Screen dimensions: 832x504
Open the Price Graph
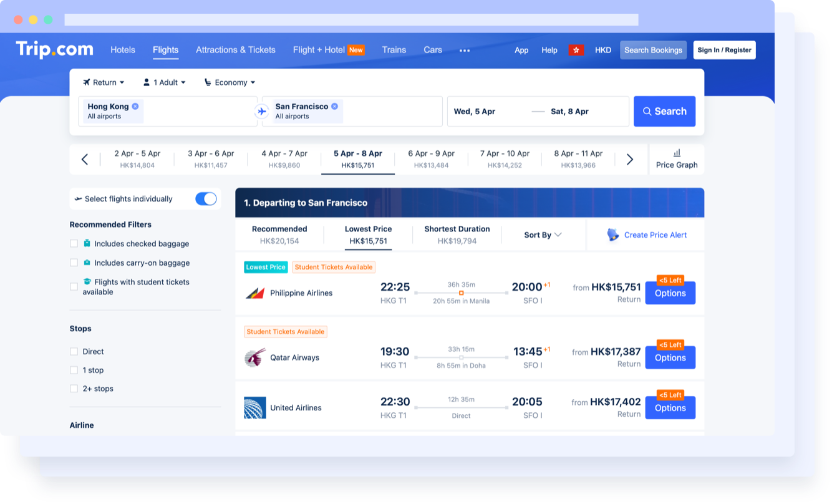[x=677, y=159]
